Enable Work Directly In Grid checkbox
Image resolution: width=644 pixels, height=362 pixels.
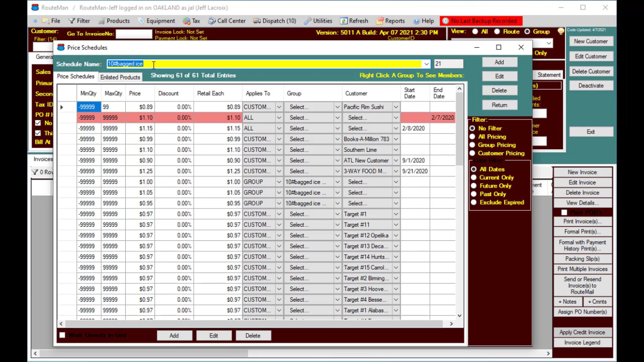[62, 335]
